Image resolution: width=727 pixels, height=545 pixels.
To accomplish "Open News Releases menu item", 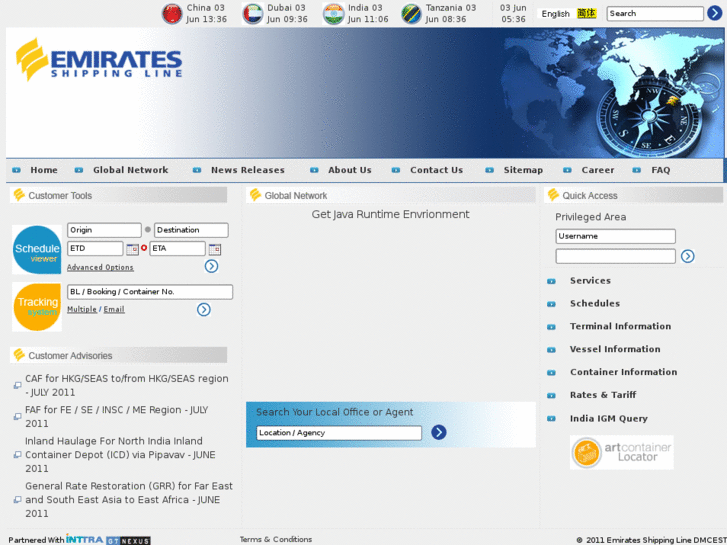I will coord(248,170).
